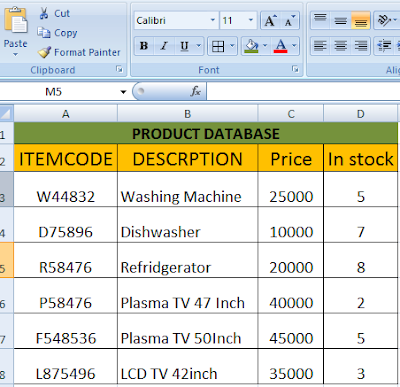The height and width of the screenshot is (387, 400).
Task: Select the highlighted row 5 header
Action: [7, 260]
